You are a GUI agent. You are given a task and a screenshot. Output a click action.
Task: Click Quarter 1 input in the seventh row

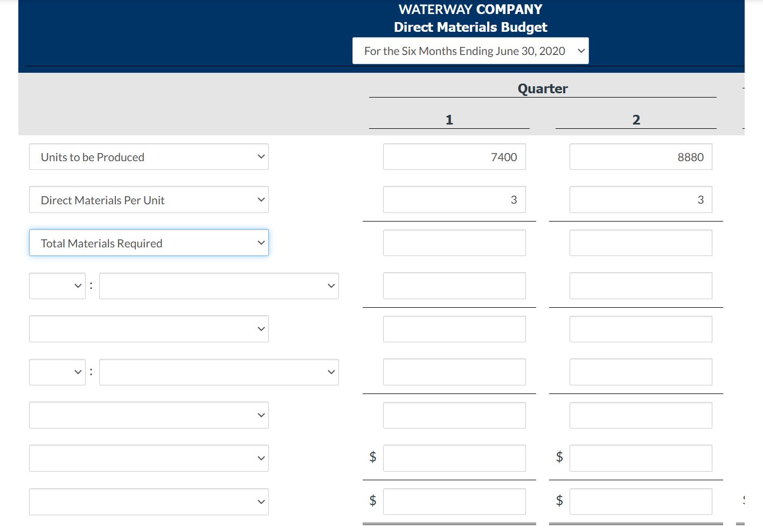pos(454,415)
